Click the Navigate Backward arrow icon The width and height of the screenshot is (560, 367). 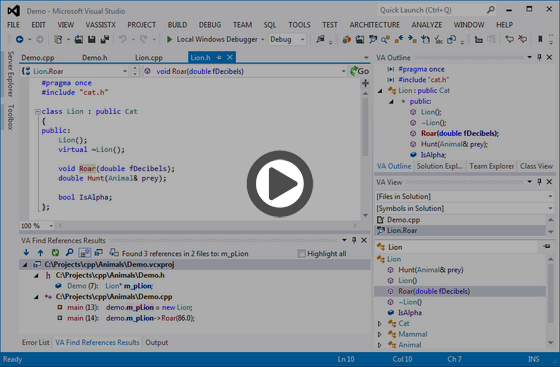pos(20,39)
